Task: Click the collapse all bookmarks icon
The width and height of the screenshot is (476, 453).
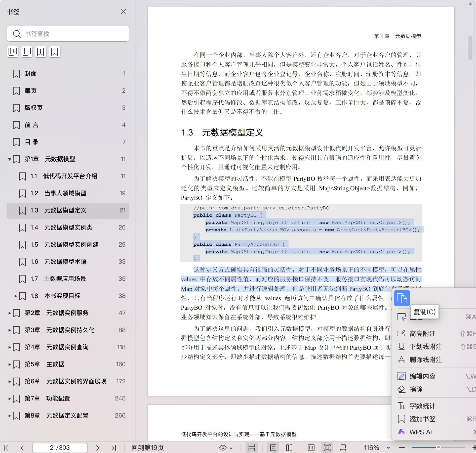Action: click(27, 52)
